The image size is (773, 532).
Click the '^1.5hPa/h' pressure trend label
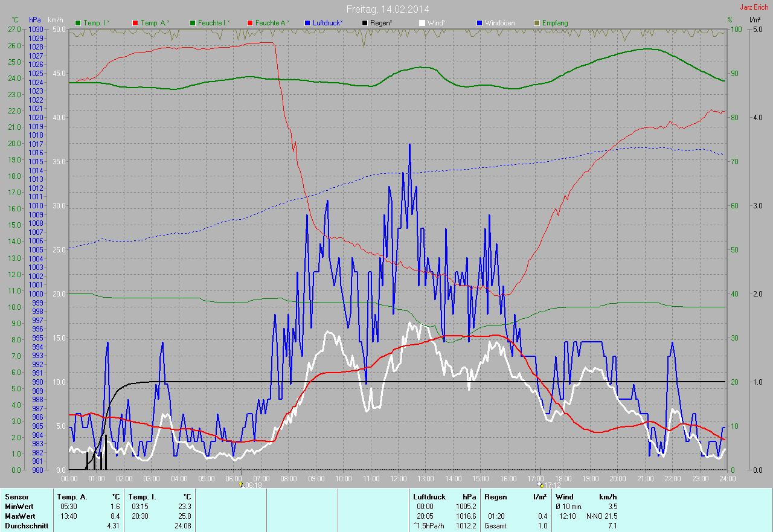click(429, 525)
